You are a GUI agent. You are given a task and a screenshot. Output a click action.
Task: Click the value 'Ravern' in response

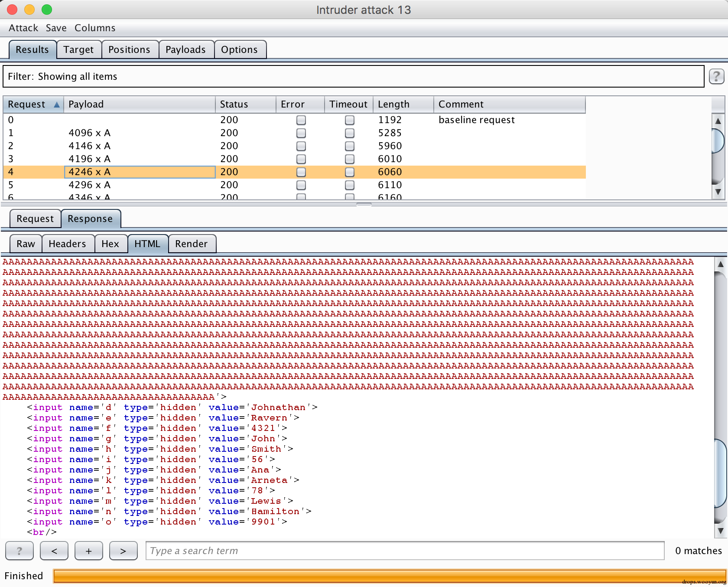pyautogui.click(x=269, y=418)
